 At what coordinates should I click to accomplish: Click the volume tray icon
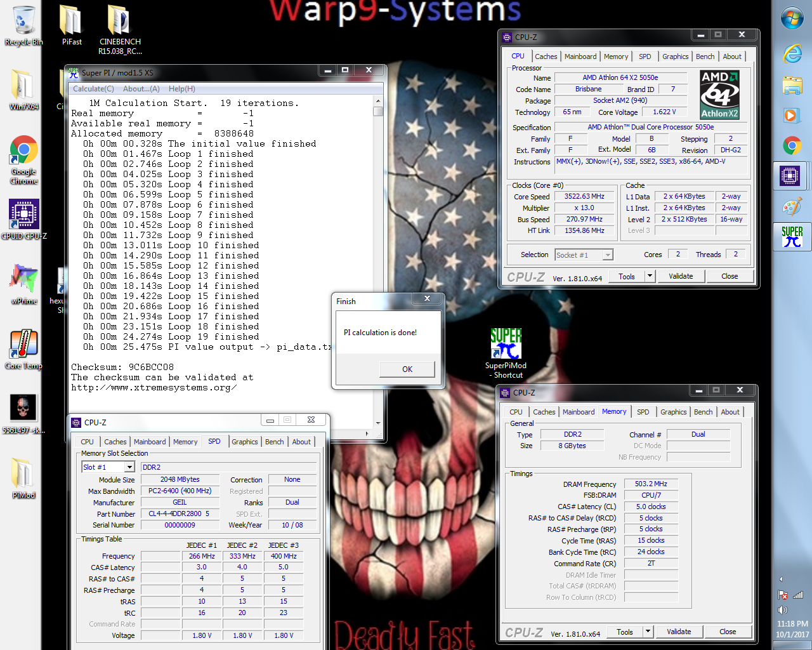coord(783,609)
